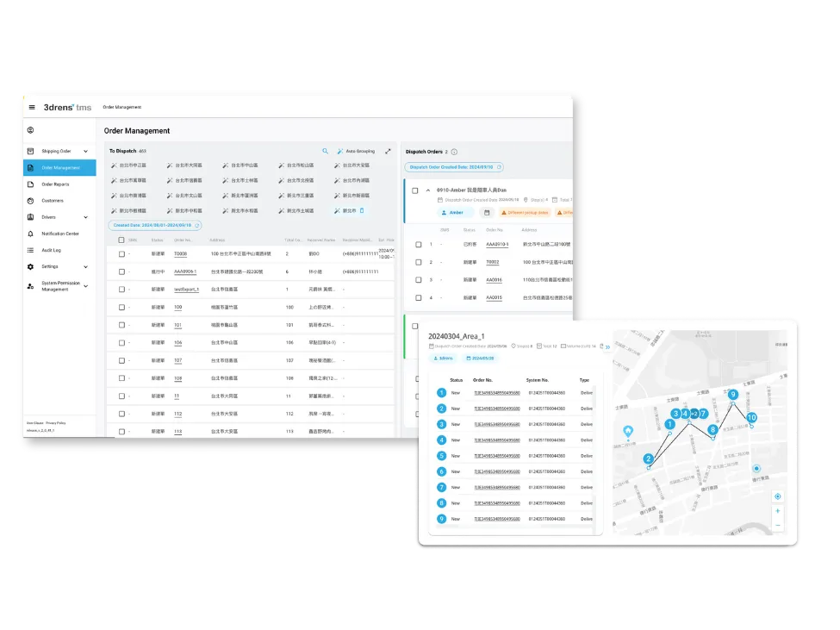Click the 2024/05/28 date chip in Area_1
This screenshot has height=630, width=840.
tap(480, 358)
